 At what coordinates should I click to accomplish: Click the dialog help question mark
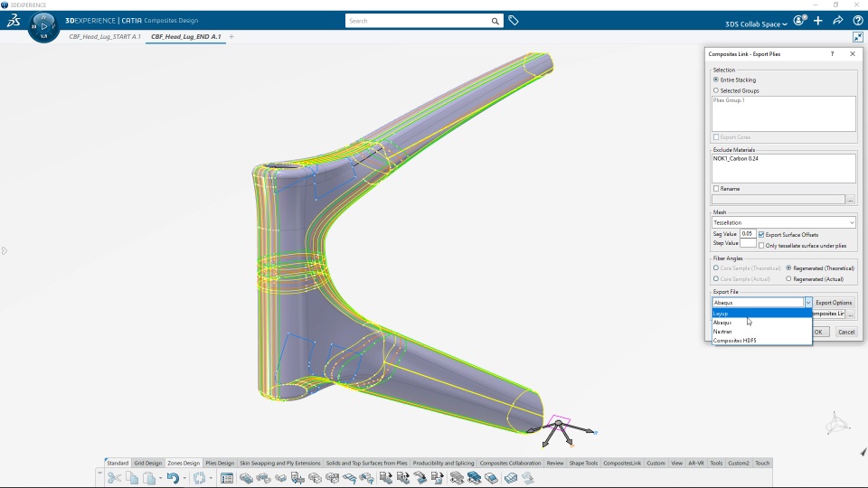[832, 54]
